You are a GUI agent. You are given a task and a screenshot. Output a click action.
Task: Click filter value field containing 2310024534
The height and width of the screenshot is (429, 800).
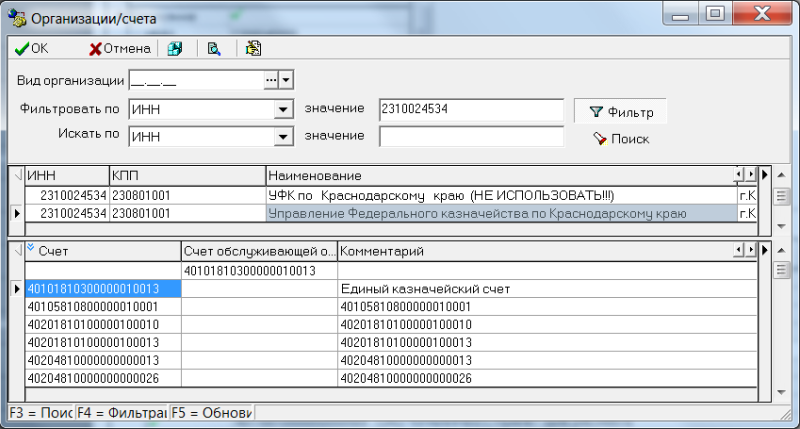[471, 109]
